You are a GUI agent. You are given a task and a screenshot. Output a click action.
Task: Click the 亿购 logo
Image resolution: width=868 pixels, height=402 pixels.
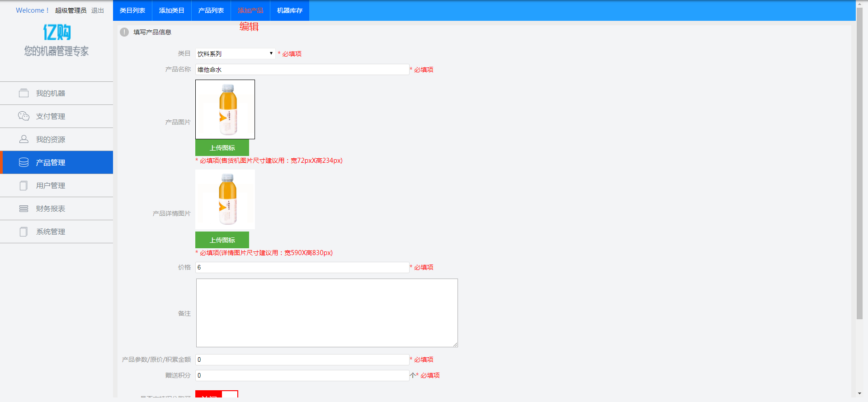click(x=57, y=32)
